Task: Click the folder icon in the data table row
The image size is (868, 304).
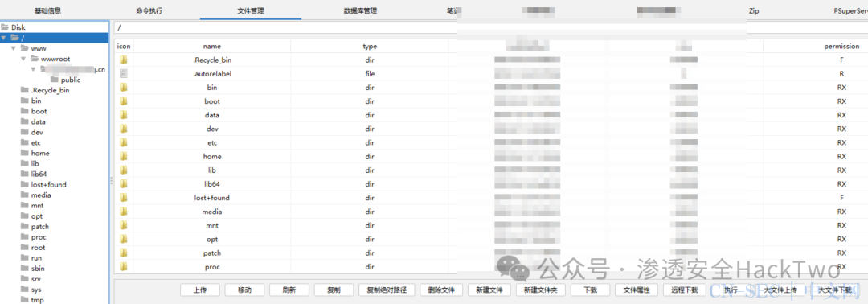Action: tap(124, 115)
